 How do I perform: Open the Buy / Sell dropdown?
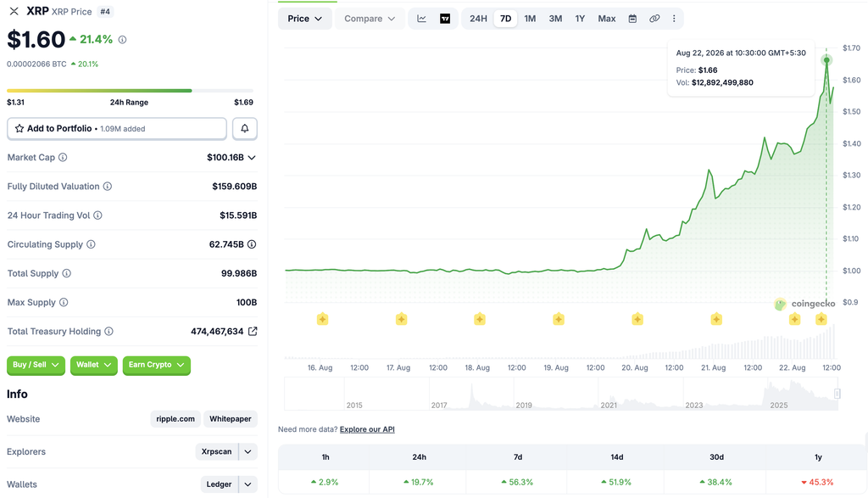[36, 365]
